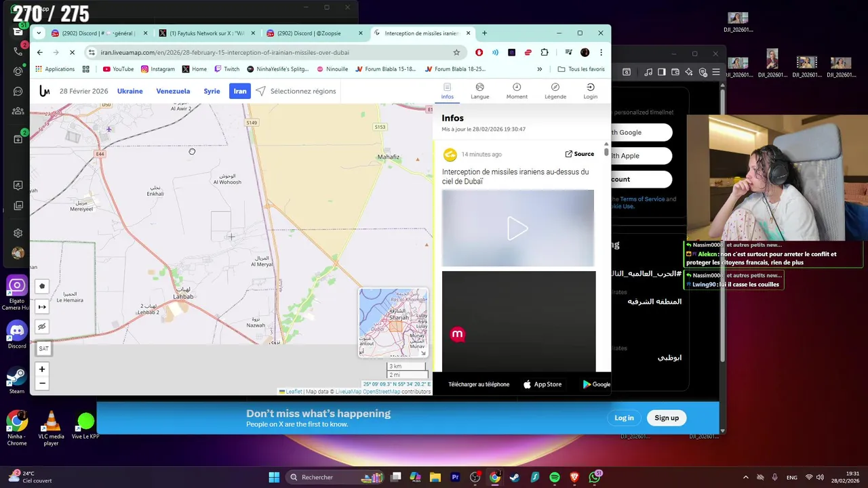Open the Steam desktop shortcut
Image resolution: width=868 pixels, height=488 pixels.
[x=17, y=381]
